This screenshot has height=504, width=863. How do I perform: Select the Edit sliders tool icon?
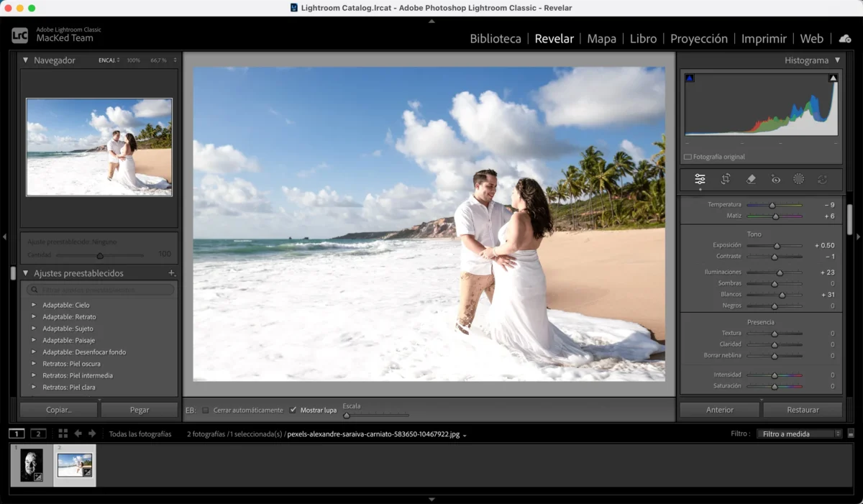pos(700,179)
